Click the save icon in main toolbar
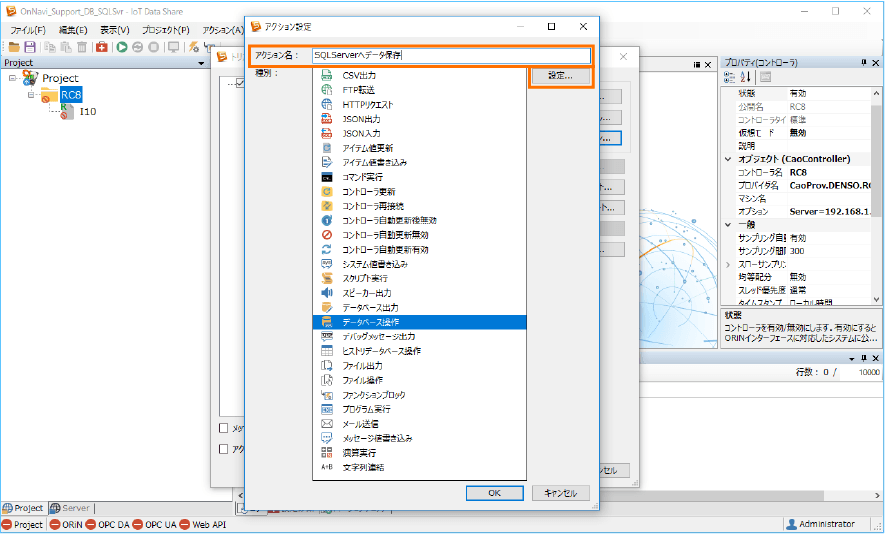This screenshot has width=885, height=534. (30, 47)
